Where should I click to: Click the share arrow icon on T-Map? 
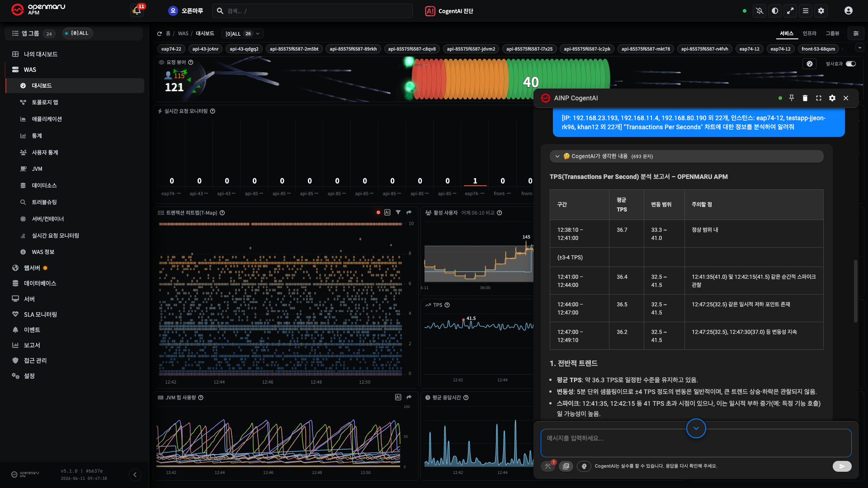(x=409, y=212)
